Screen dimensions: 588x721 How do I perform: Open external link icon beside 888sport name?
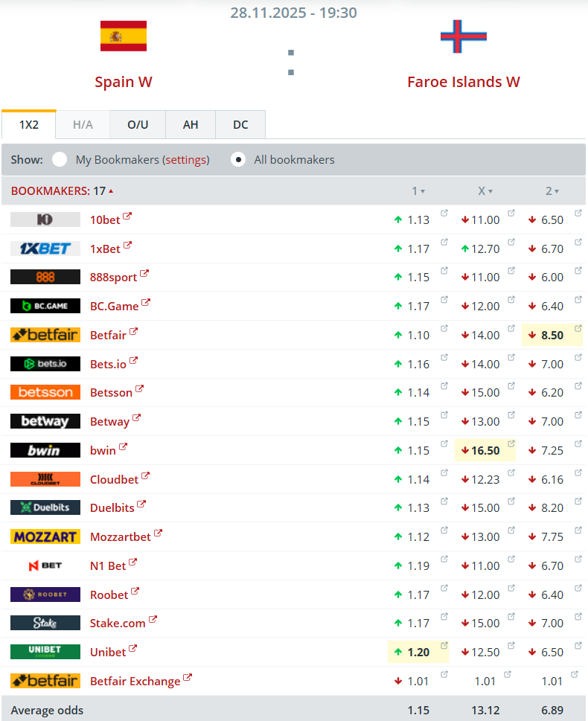[x=144, y=274]
